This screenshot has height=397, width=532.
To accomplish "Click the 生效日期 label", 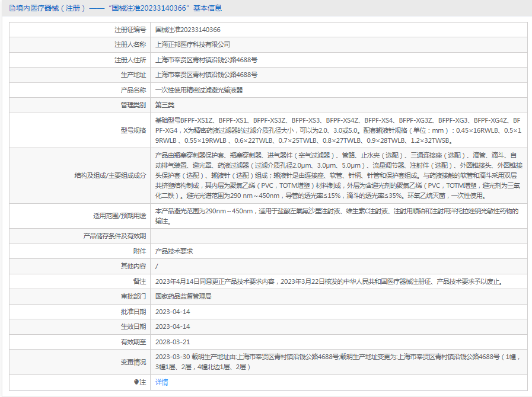I will [x=133, y=326].
